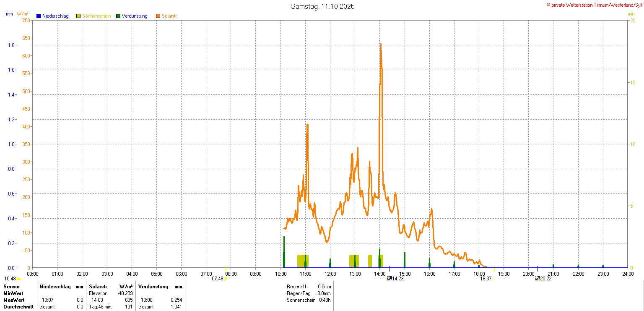Click the solar radiation peak near 14:00
644x311 pixels.
pos(381,44)
